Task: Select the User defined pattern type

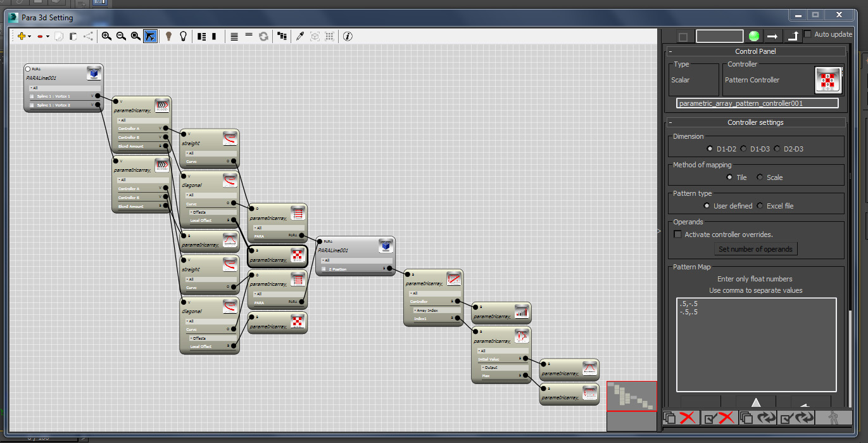Action: (x=707, y=206)
